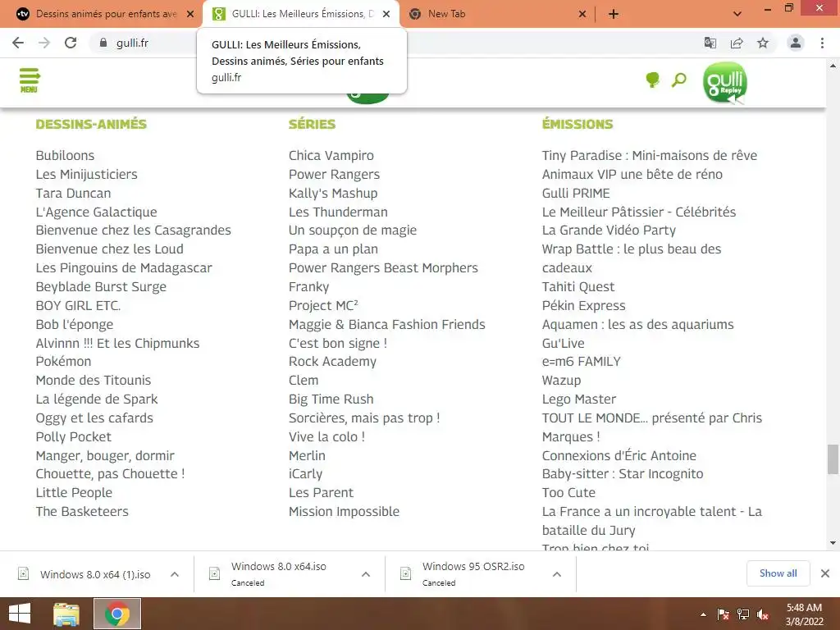
Task: Click the scrollbar down arrow
Action: coord(833,543)
